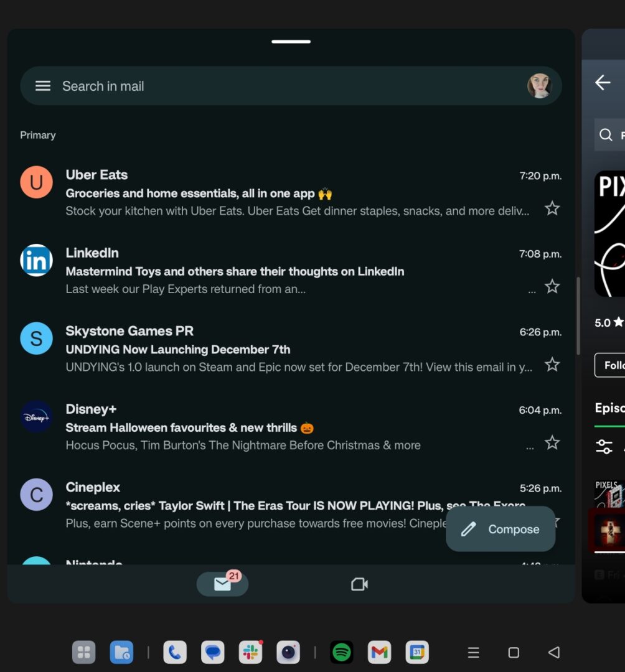Viewport: 625px width, 672px height.
Task: Open the messages app from the dock
Action: pos(212,652)
